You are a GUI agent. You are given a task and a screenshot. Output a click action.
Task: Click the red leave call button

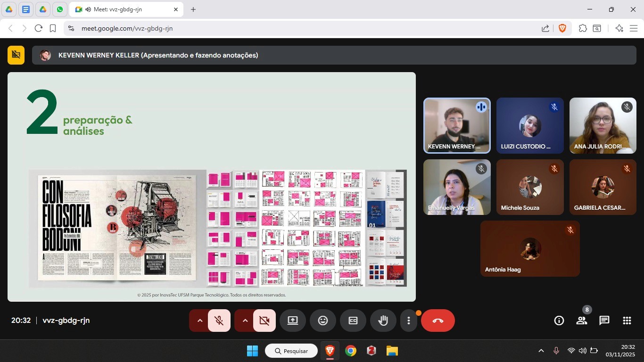pyautogui.click(x=438, y=321)
